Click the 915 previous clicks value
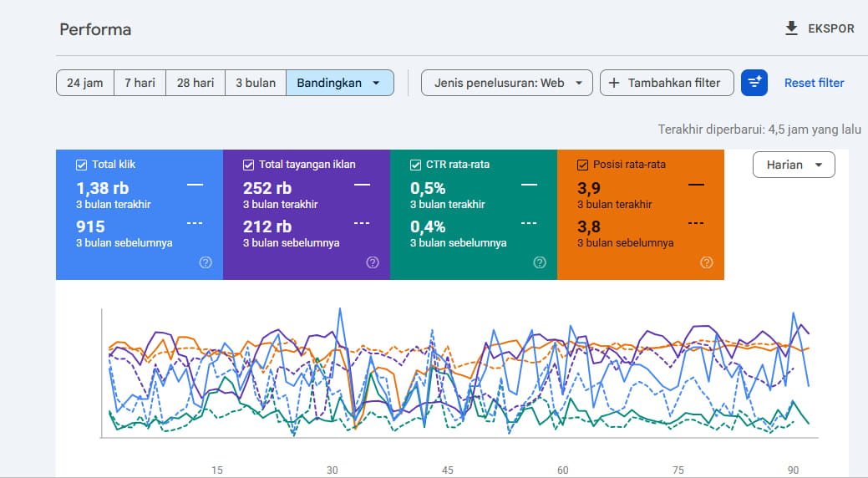 pyautogui.click(x=90, y=226)
